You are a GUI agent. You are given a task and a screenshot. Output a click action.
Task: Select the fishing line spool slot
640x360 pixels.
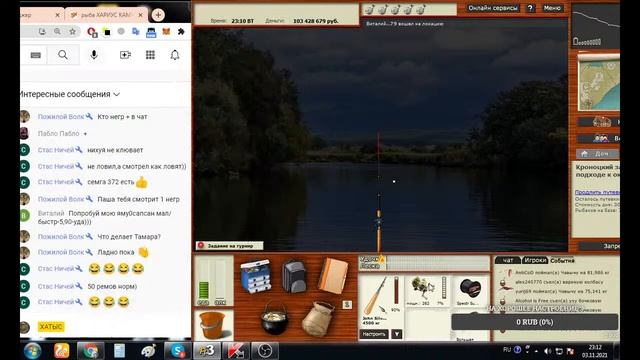pos(470,290)
